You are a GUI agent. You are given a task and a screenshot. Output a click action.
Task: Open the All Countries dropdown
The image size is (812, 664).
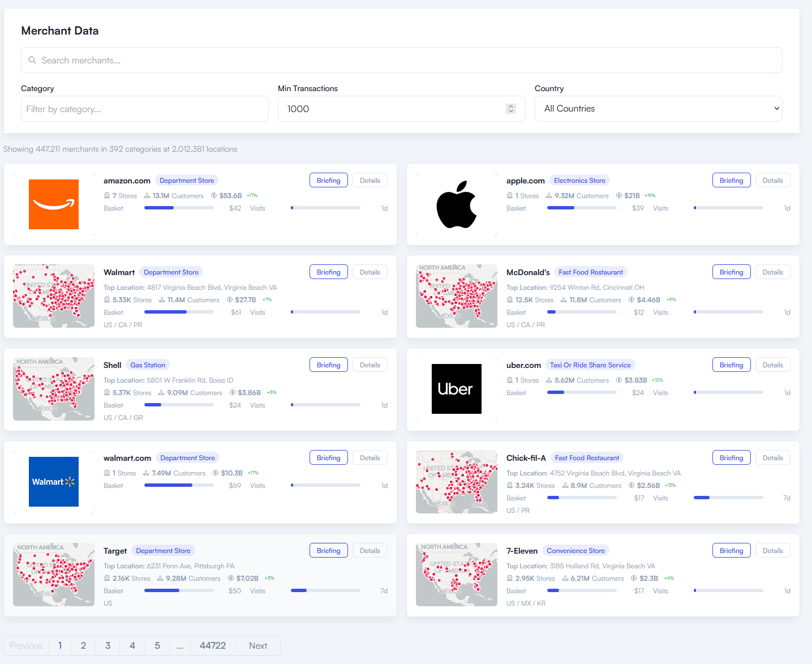[659, 109]
